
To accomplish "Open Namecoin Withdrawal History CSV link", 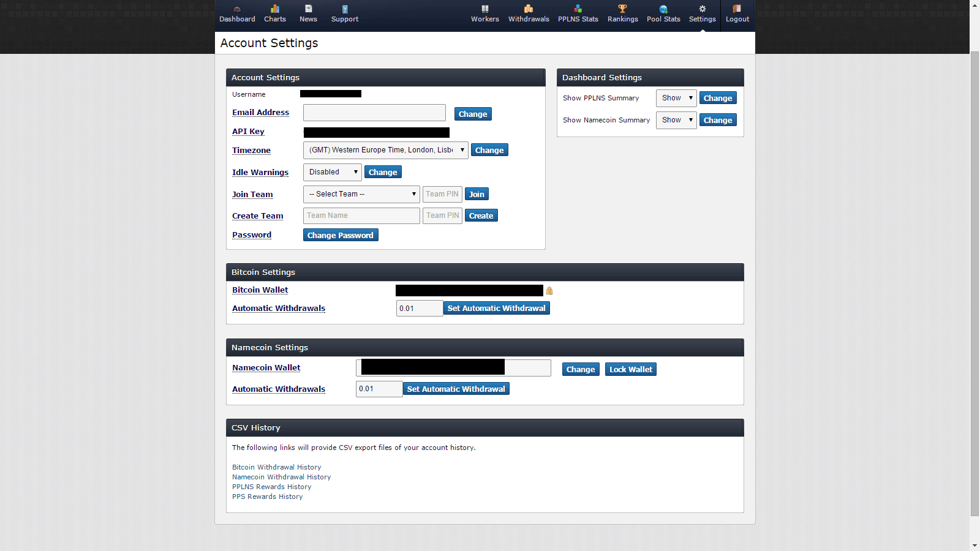I will 281,477.
